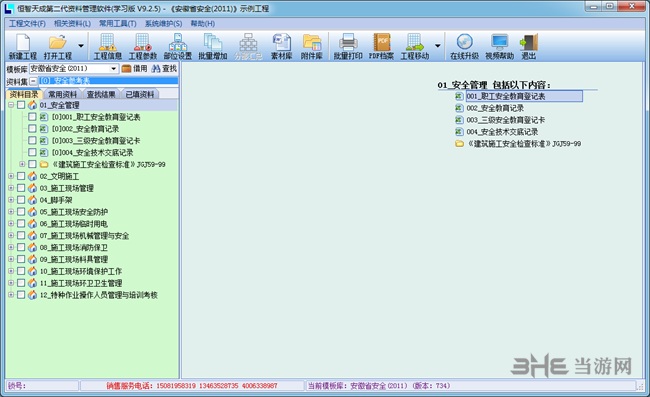
Task: Expand the 09_施工现场料具管理 node
Action: 11,259
